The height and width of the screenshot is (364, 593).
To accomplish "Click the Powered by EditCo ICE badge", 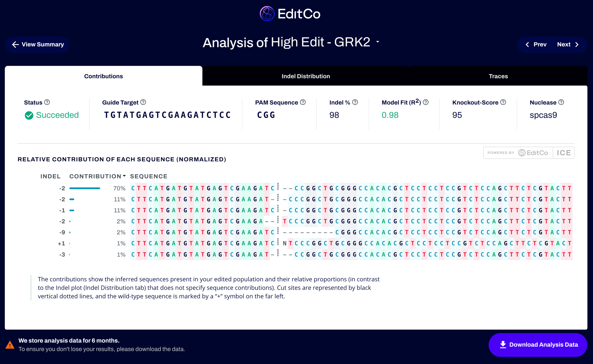I will [529, 153].
